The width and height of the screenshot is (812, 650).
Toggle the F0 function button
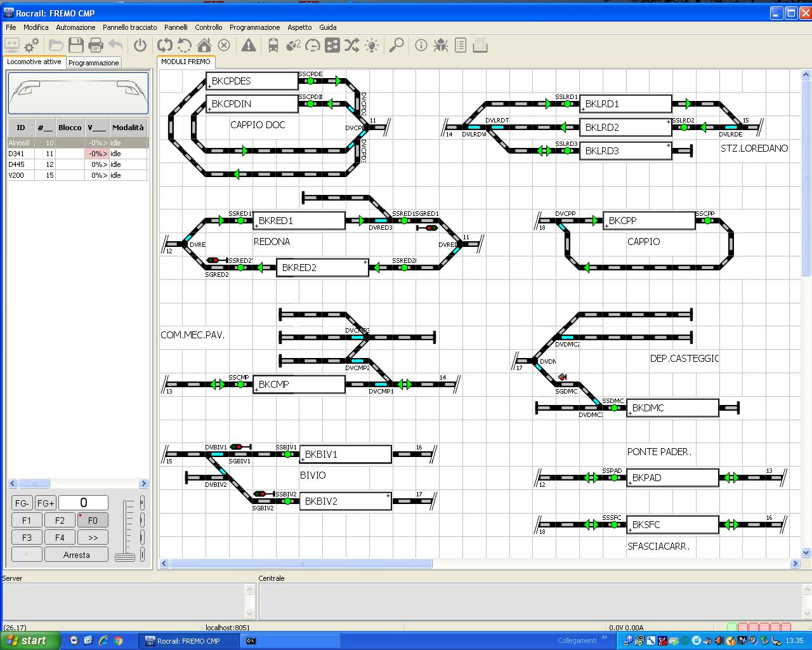tap(93, 520)
